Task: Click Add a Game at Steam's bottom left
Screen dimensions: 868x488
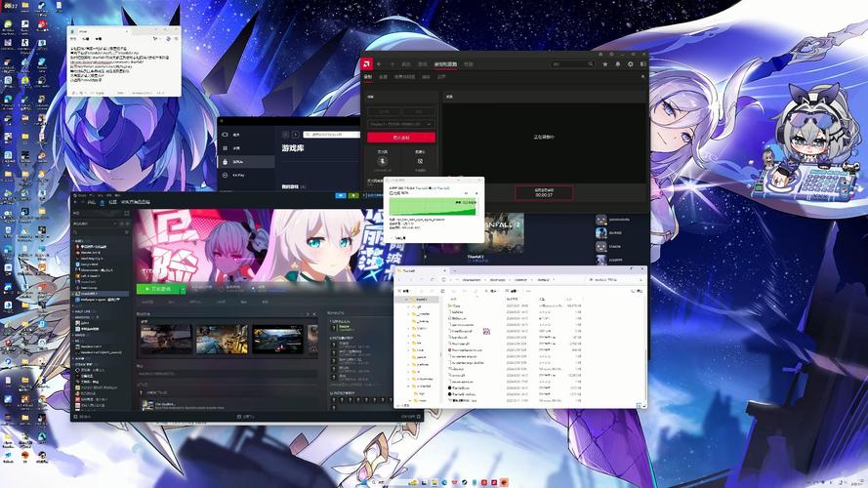Action: 83,417
